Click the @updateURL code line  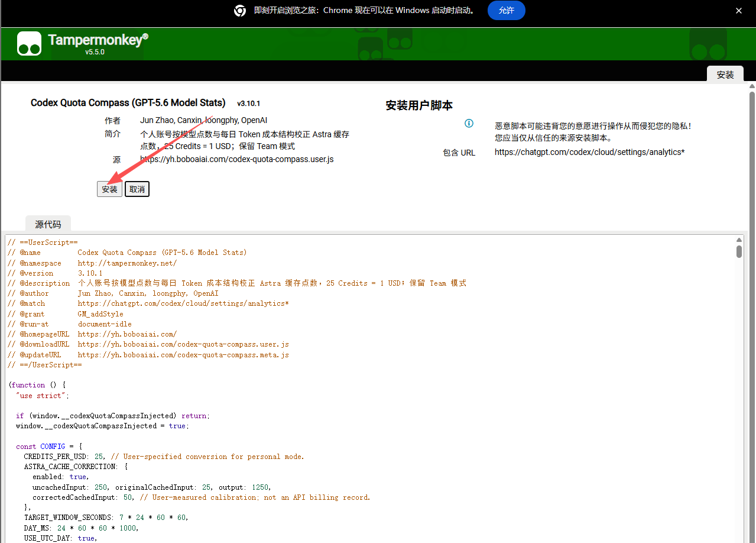pos(148,355)
